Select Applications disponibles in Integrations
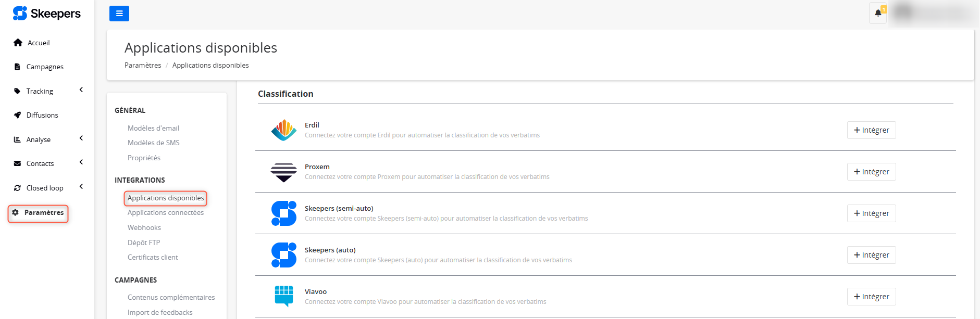 tap(166, 198)
